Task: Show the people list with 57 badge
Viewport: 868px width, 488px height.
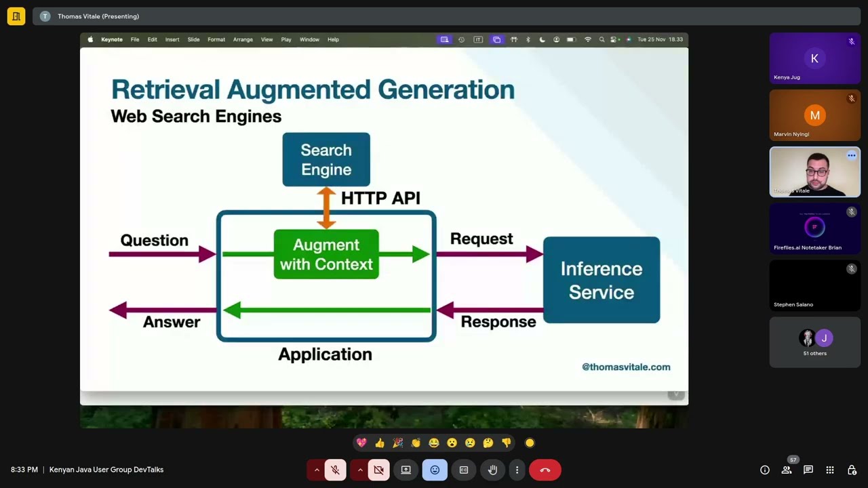Action: tap(787, 469)
